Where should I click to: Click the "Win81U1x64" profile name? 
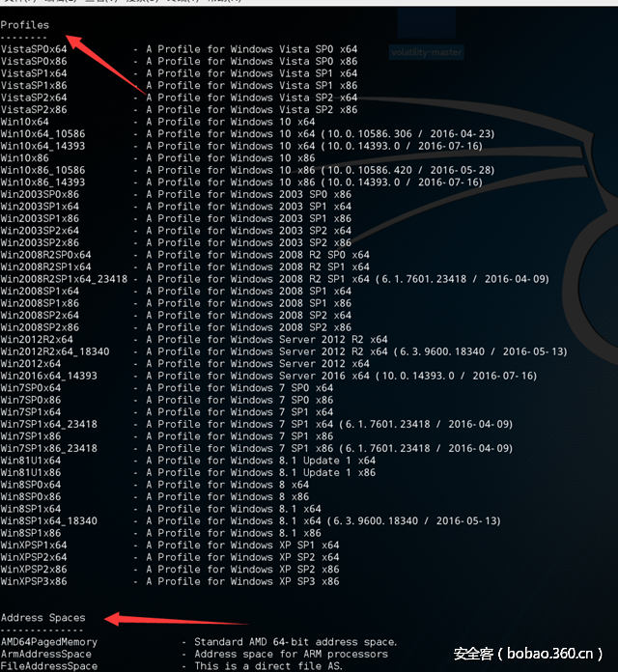(31, 461)
